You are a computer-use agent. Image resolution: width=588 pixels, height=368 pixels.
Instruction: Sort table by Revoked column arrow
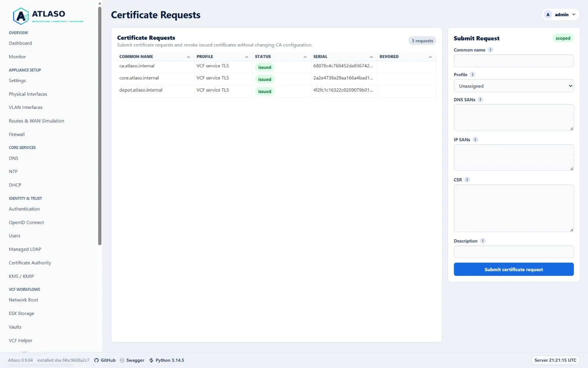430,57
